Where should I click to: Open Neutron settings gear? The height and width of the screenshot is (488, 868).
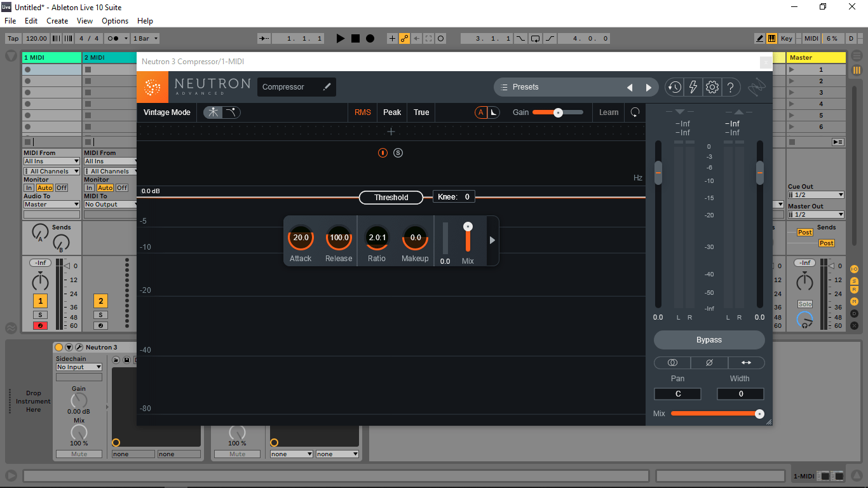pos(712,87)
